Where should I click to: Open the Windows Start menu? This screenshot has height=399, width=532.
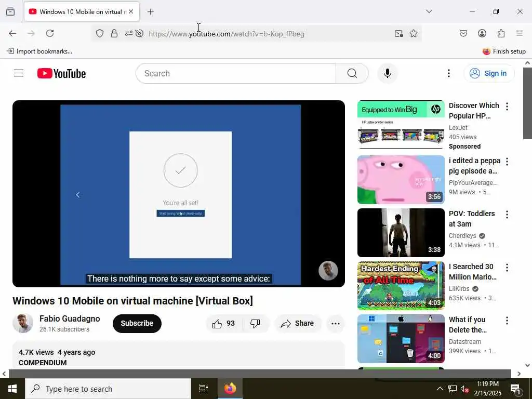tap(12, 389)
